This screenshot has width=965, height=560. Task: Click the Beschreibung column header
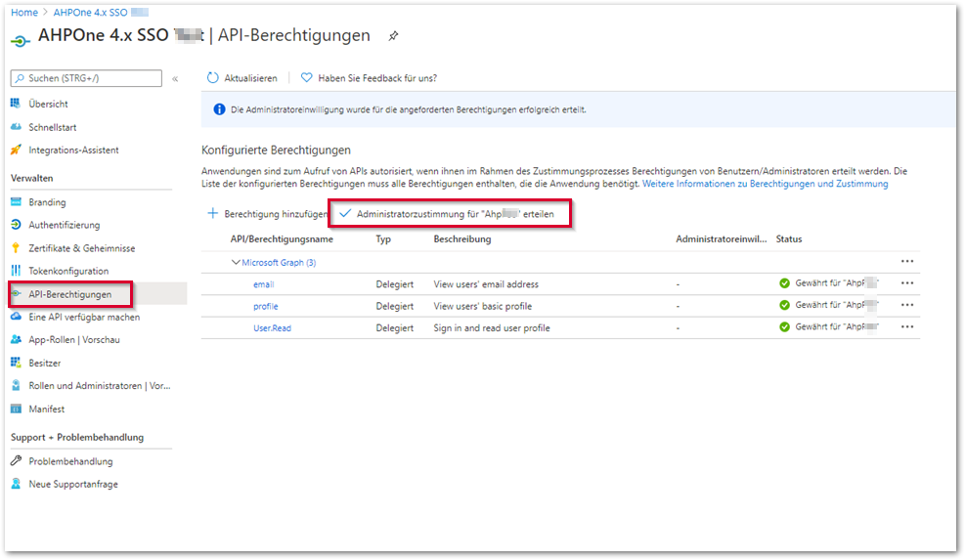tap(462, 239)
